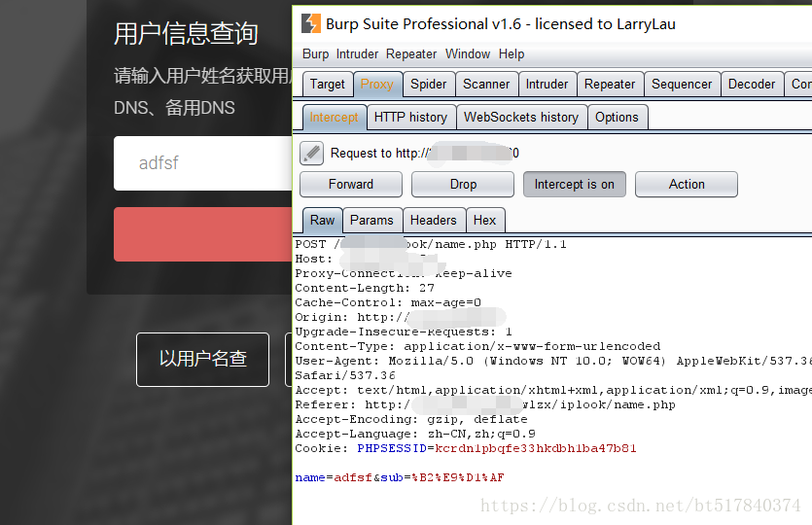
Task: Open the Help menu
Action: [512, 53]
